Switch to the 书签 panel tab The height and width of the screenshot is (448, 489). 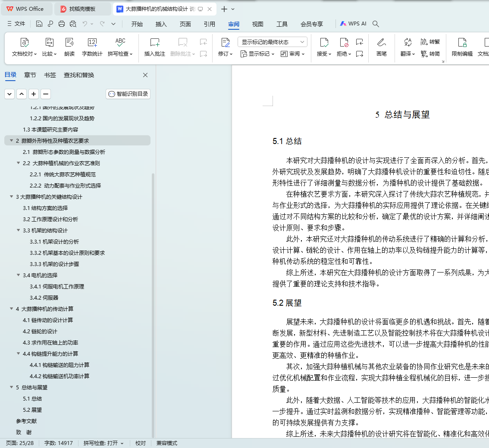(50, 75)
